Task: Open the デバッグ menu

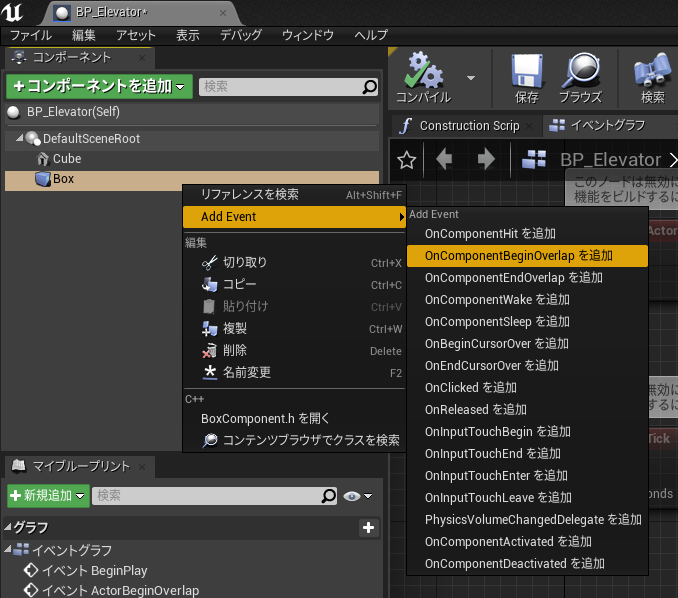Action: [241, 35]
